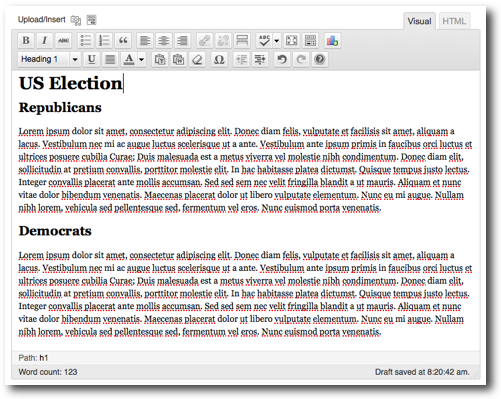Align text right
Image resolution: width=501 pixels, height=399 pixels.
(x=182, y=41)
